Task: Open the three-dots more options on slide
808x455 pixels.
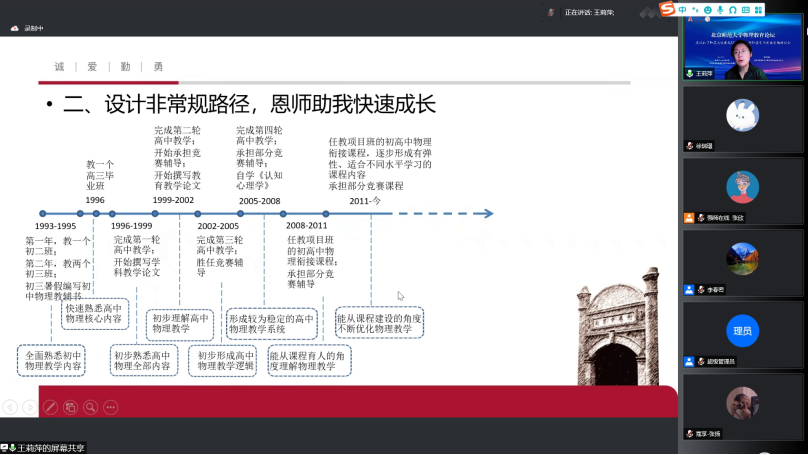Action: 111,407
